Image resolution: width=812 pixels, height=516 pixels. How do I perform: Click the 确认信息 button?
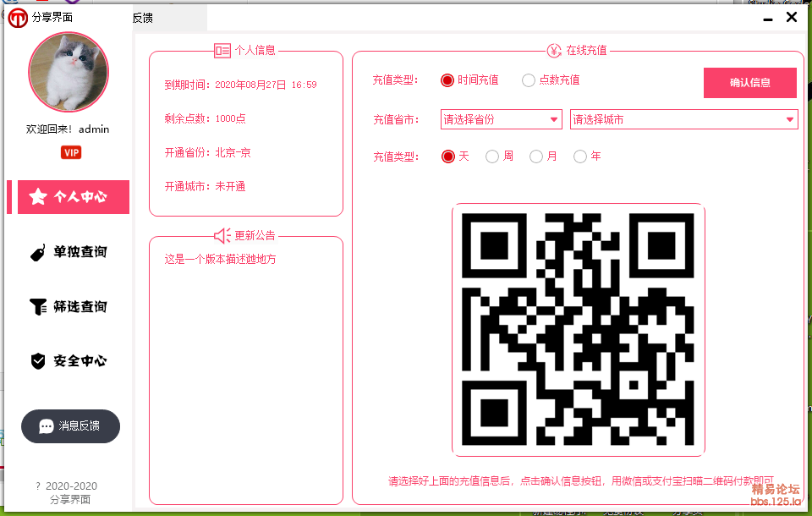coord(750,83)
